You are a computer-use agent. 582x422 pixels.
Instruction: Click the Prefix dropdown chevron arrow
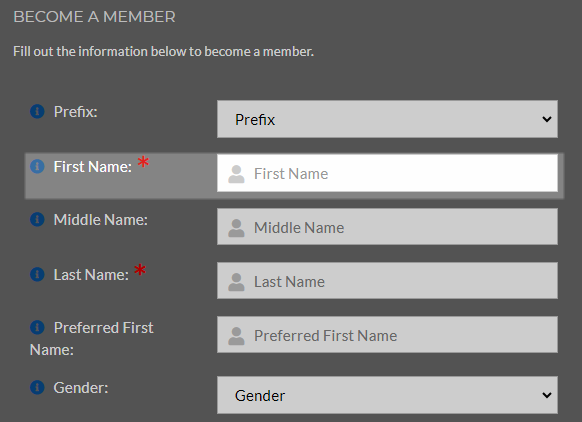[x=546, y=119]
